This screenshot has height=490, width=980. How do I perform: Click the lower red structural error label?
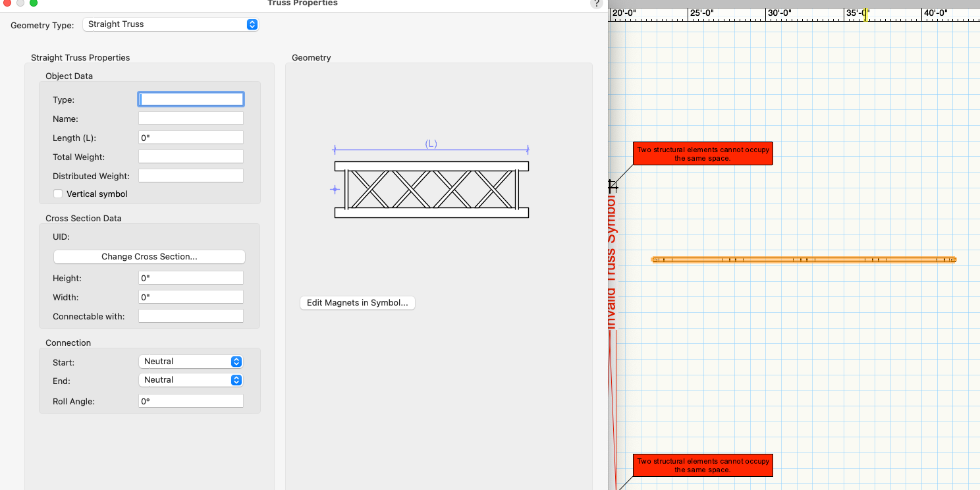703,466
